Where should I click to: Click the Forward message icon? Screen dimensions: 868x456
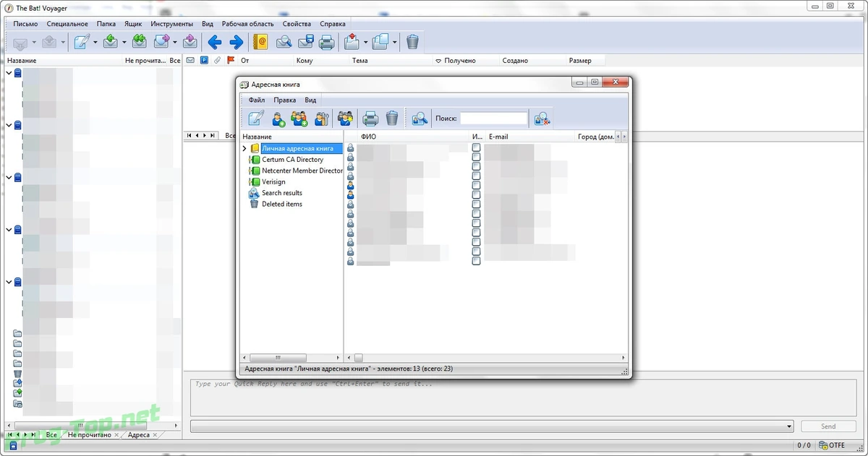coord(161,42)
